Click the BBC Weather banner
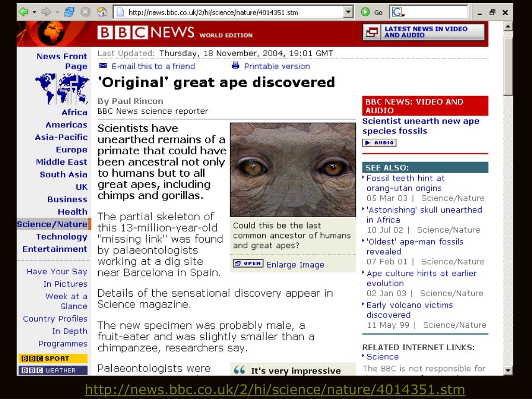Viewport: 532px width, 399px height. click(53, 370)
